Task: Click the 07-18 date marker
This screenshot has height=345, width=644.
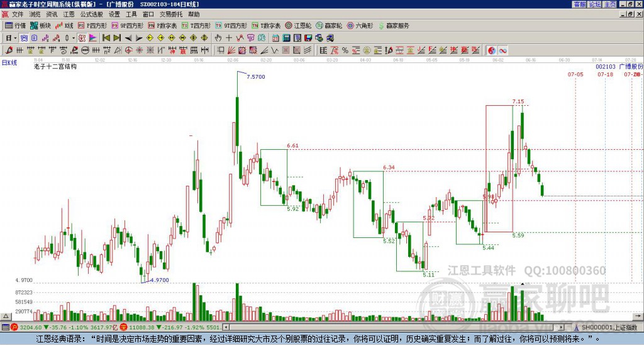Action: tap(606, 74)
